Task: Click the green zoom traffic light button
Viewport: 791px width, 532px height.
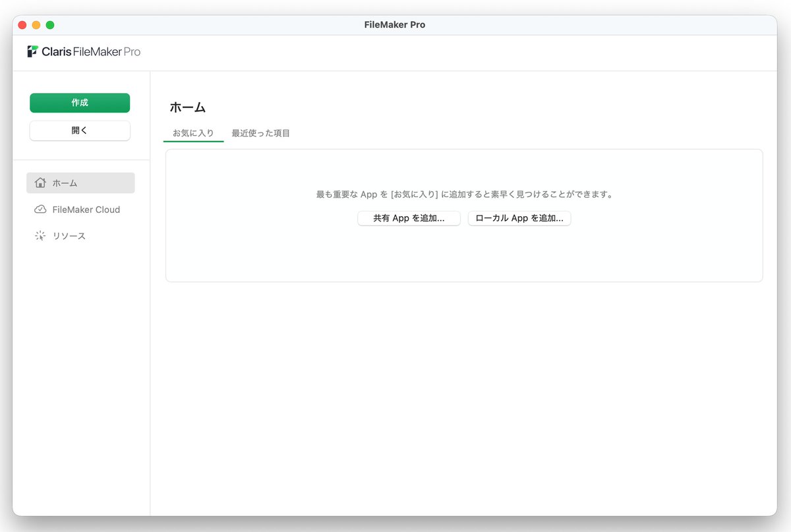Action: tap(48, 24)
